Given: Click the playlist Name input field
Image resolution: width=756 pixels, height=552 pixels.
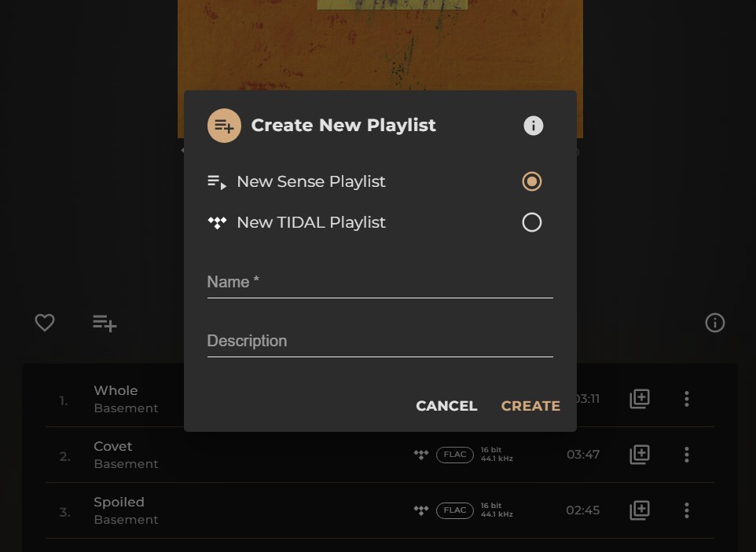Looking at the screenshot, I should coord(380,283).
